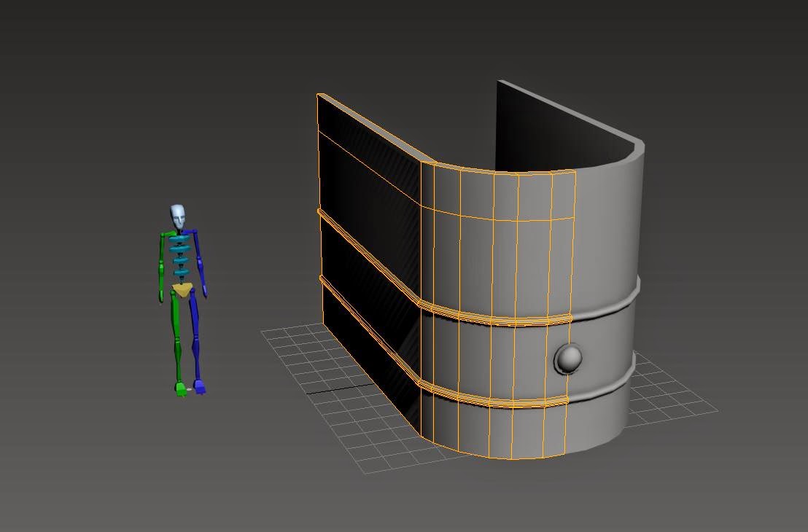Pick the biped's blue upper arm

[x=198, y=246]
